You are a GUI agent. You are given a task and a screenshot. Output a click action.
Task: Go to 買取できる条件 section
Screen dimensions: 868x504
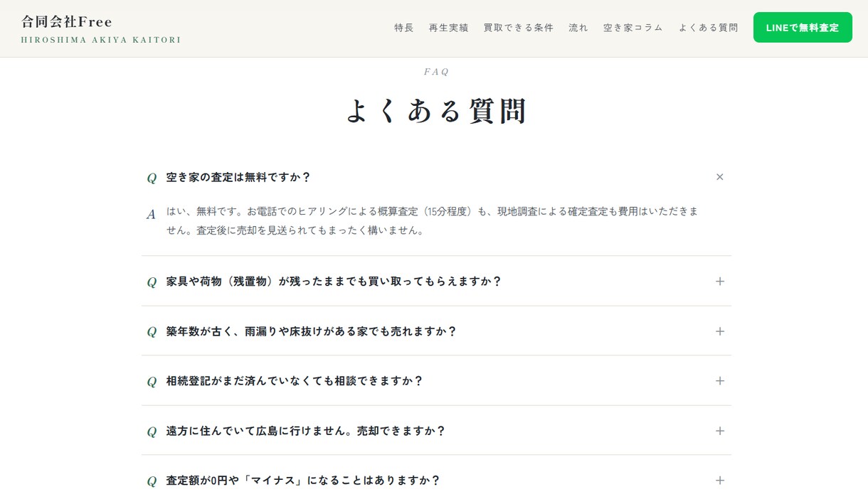(x=519, y=28)
